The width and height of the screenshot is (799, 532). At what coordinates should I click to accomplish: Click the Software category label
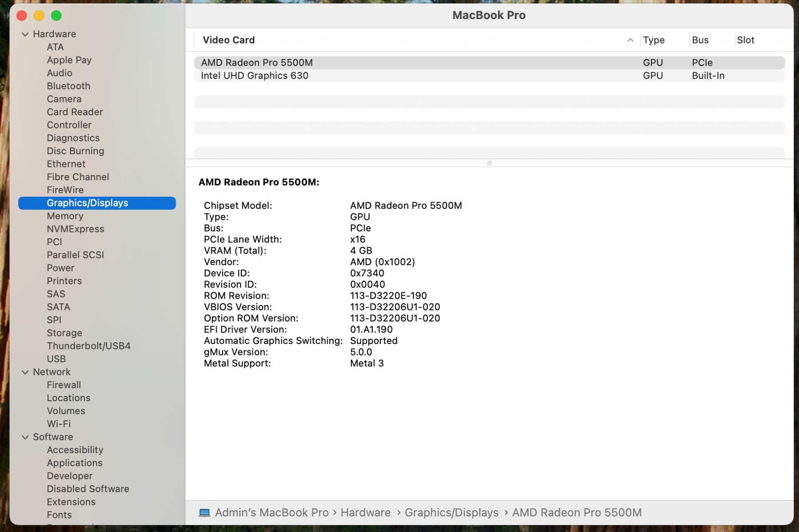click(x=53, y=437)
